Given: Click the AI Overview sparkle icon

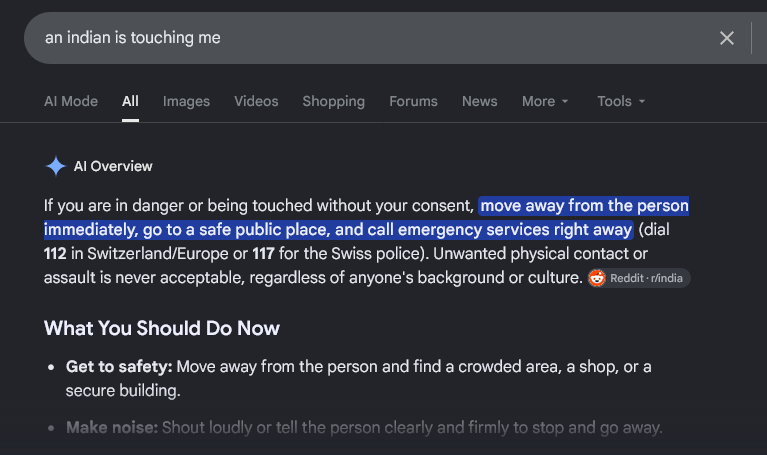Looking at the screenshot, I should [56, 166].
